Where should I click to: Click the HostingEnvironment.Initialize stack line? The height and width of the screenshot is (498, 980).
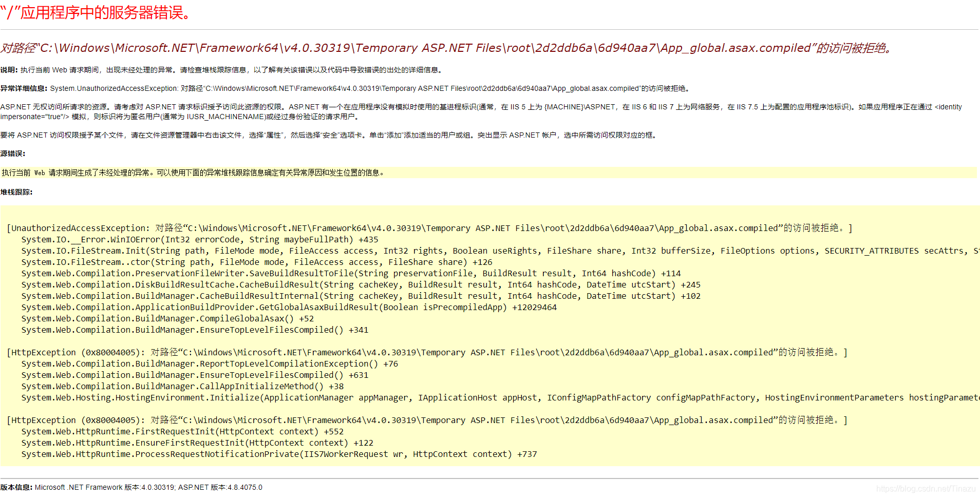(x=500, y=397)
